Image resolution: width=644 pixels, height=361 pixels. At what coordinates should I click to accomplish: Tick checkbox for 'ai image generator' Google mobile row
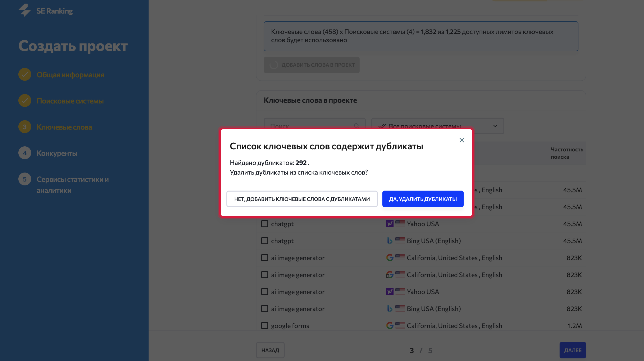click(264, 275)
